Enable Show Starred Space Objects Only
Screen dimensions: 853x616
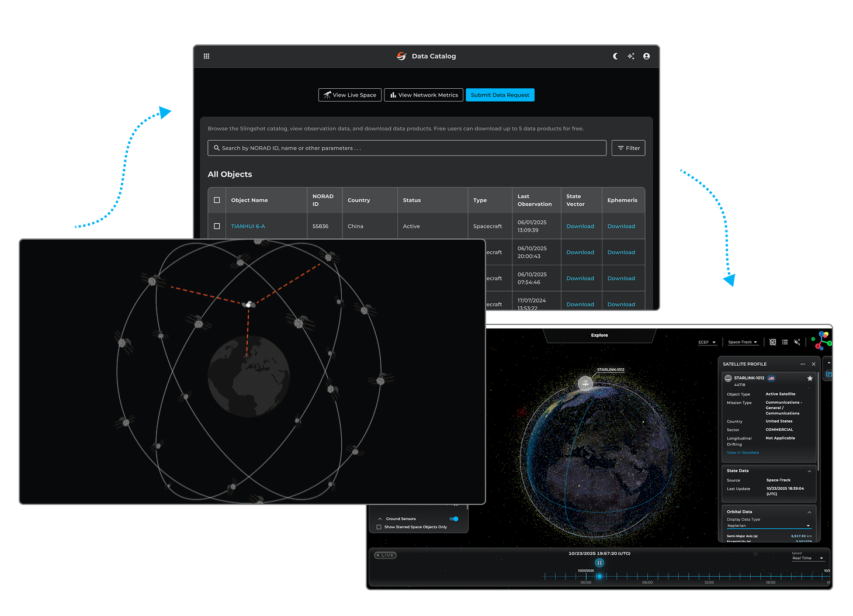[379, 527]
